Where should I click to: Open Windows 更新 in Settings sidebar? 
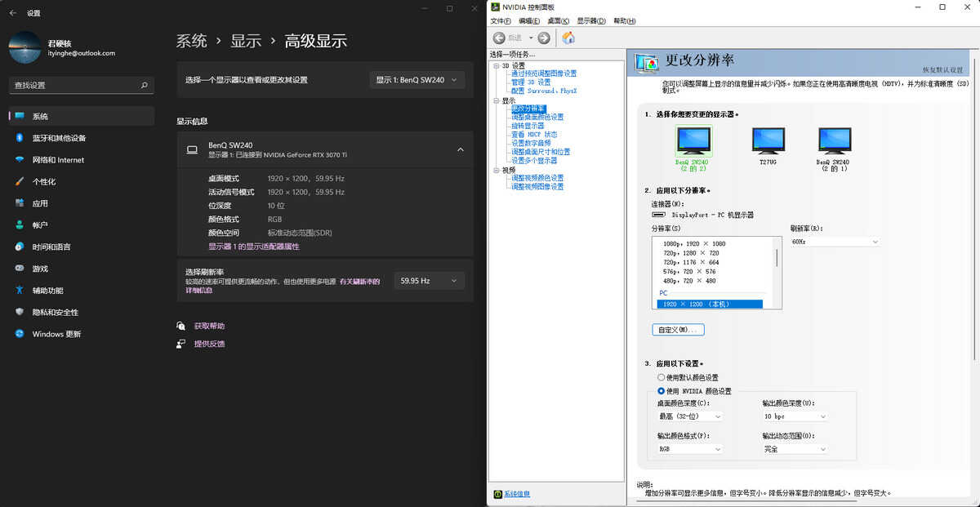82,334
